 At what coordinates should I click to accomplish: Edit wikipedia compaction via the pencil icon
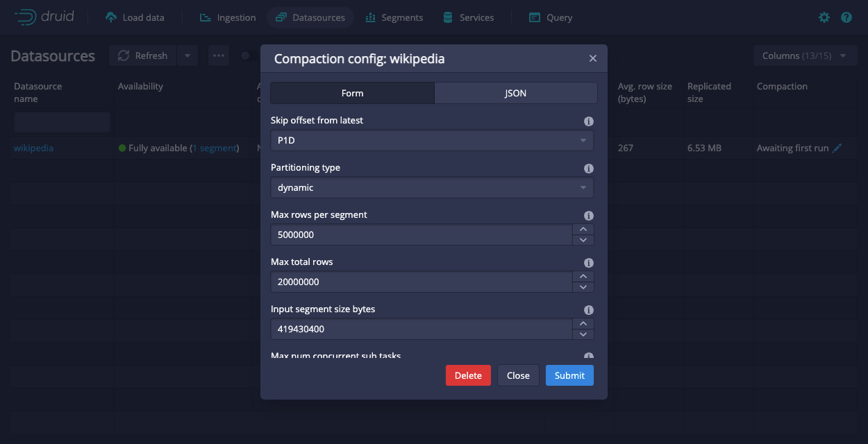point(835,148)
